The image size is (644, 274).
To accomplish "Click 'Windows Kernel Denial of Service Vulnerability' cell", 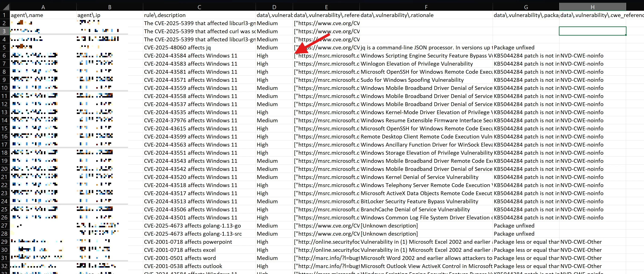I will click(426, 177).
